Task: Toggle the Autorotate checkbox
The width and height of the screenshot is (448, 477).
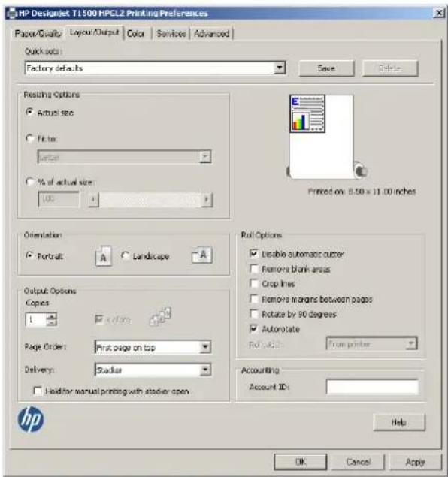Action: click(253, 328)
